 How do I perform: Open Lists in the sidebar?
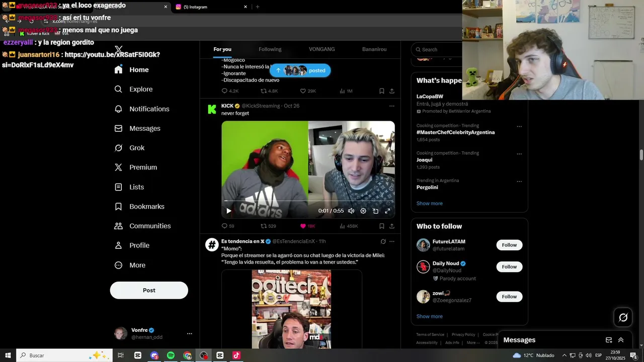point(129,187)
